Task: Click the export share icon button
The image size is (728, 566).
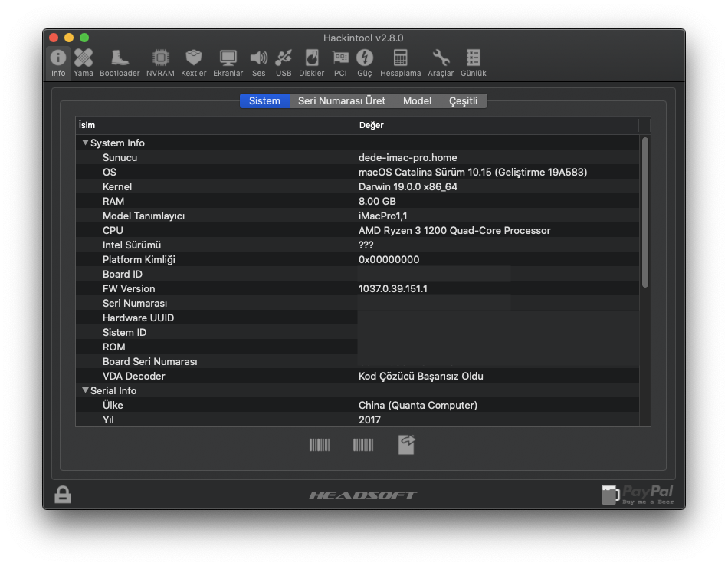Action: (x=406, y=445)
